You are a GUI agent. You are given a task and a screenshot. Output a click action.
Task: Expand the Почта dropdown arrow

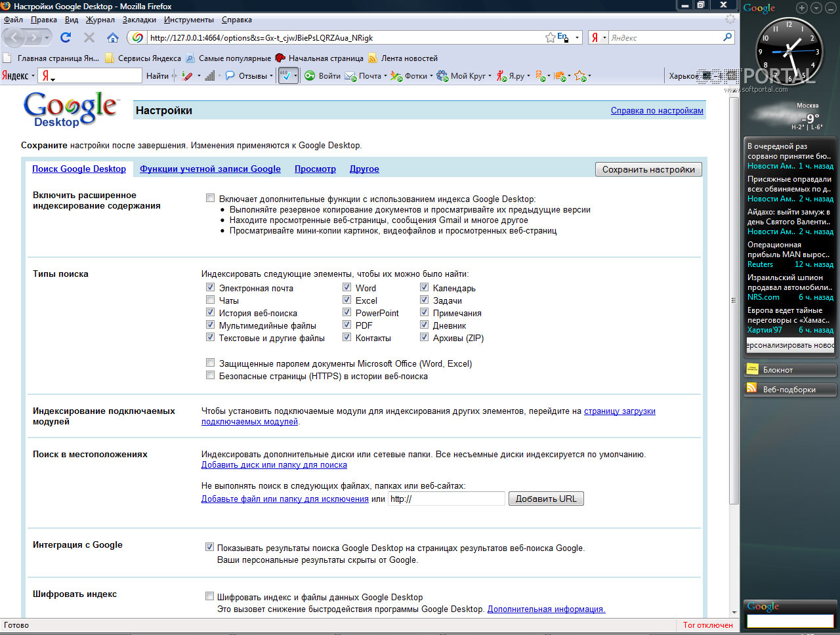pos(385,76)
